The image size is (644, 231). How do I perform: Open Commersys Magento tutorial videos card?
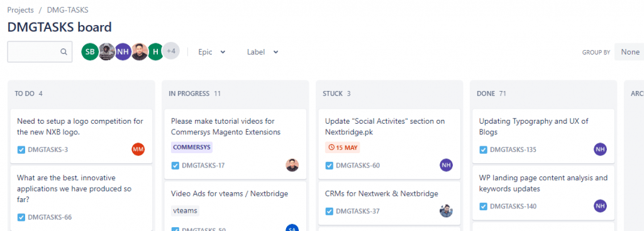[x=235, y=144]
